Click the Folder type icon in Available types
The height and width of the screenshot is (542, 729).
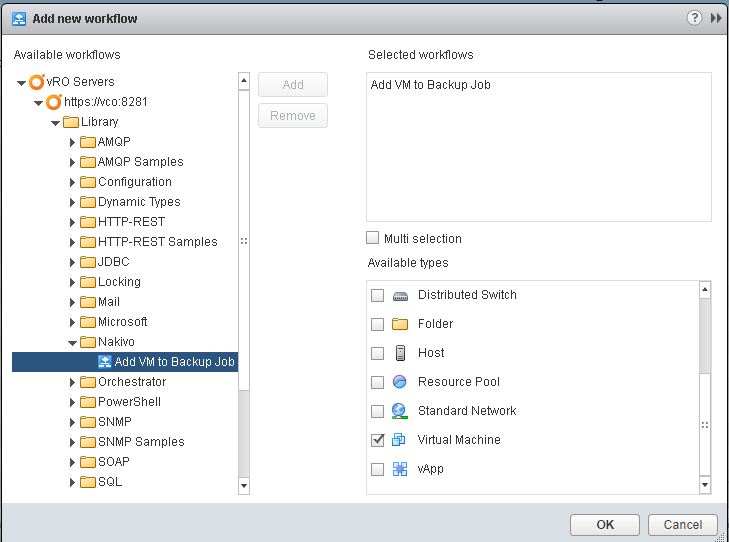(x=400, y=324)
